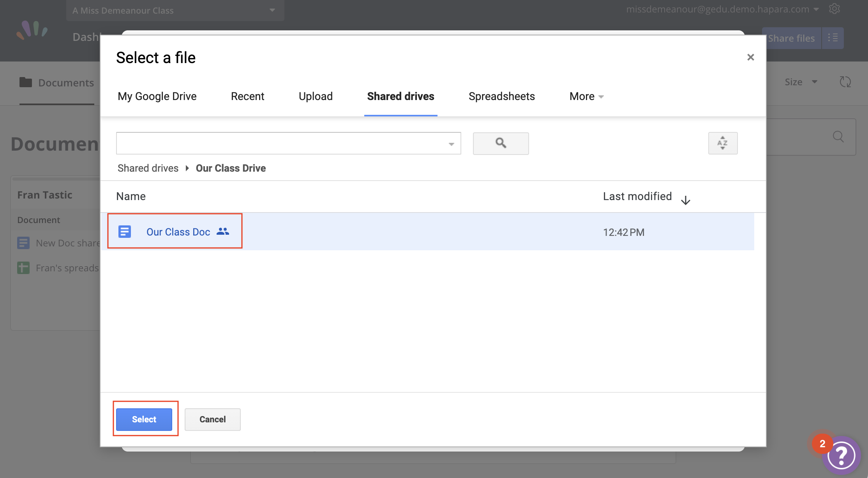Close the Select a file dialog
Viewport: 868px width, 478px height.
(x=750, y=57)
